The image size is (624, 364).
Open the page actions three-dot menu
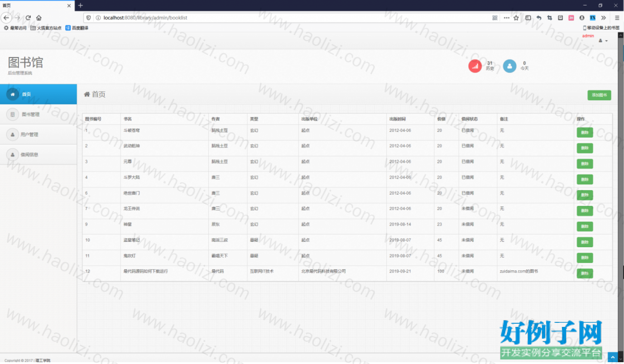[x=506, y=18]
